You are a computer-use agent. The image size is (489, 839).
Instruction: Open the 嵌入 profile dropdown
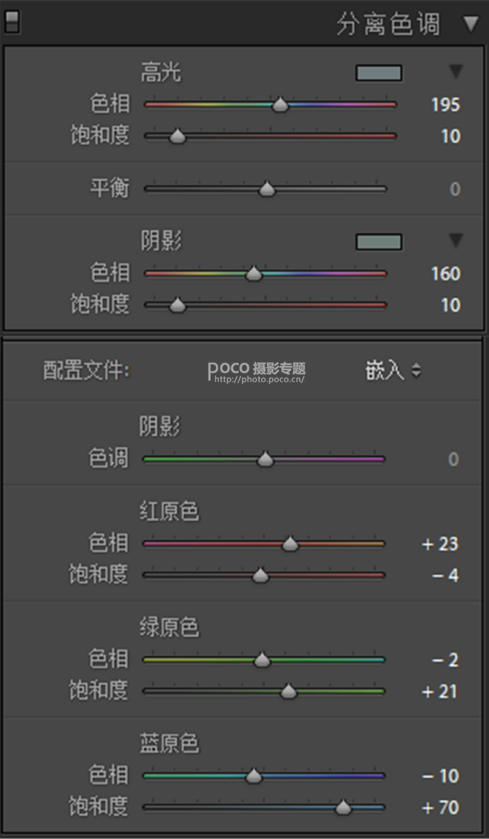click(x=393, y=370)
